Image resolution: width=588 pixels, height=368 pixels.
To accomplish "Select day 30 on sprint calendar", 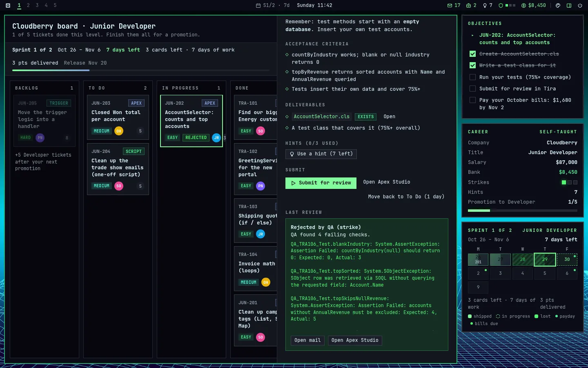I will click(x=567, y=260).
